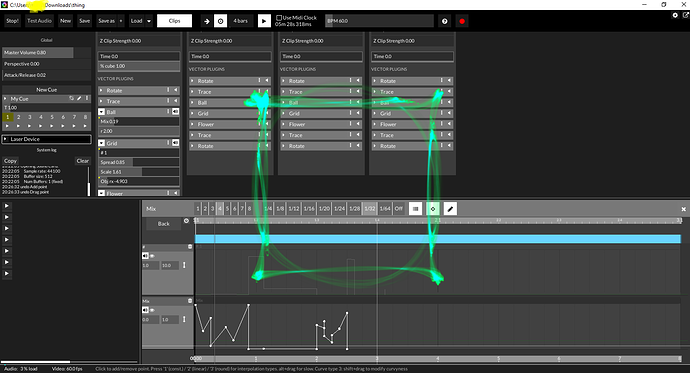The image size is (690, 373).
Task: Toggle the clock icon next to 4 bars
Action: [220, 21]
